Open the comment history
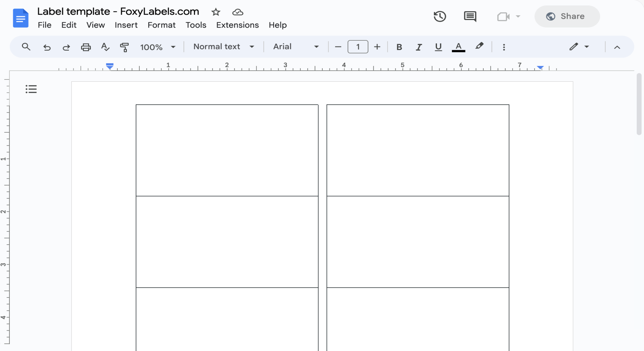 470,16
